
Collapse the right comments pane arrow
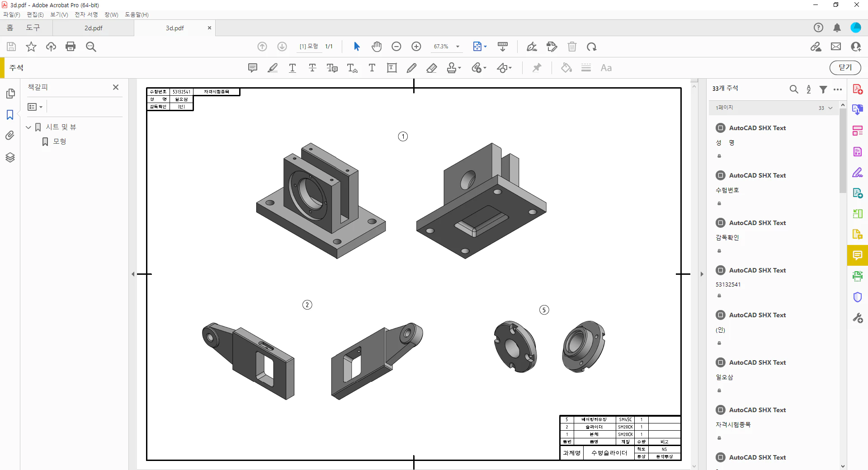[702, 274]
